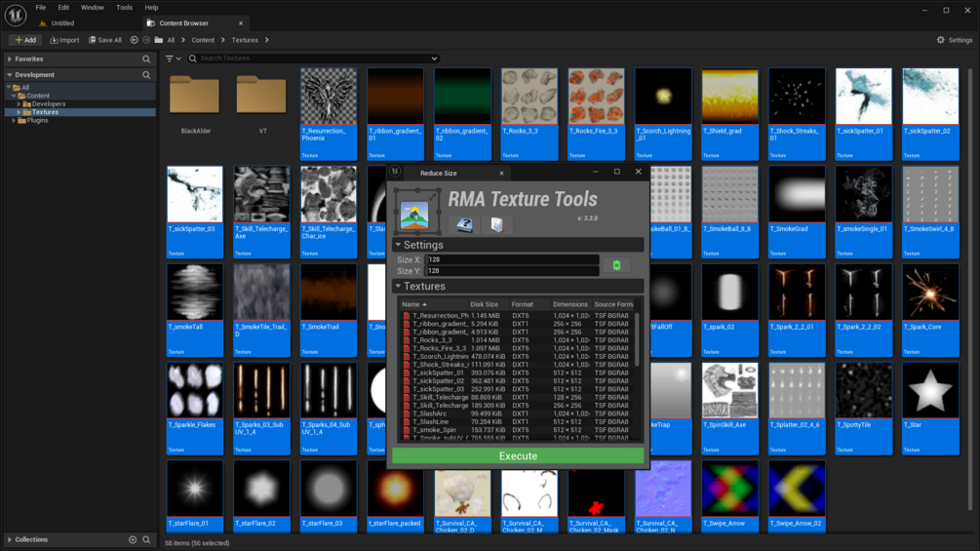This screenshot has height=551, width=980.
Task: Click the plus Add button
Action: (x=25, y=40)
